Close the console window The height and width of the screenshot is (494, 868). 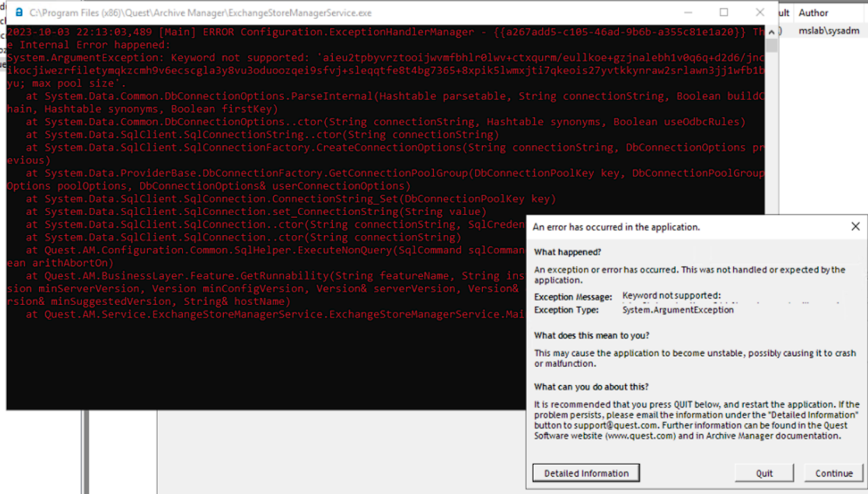pos(761,13)
